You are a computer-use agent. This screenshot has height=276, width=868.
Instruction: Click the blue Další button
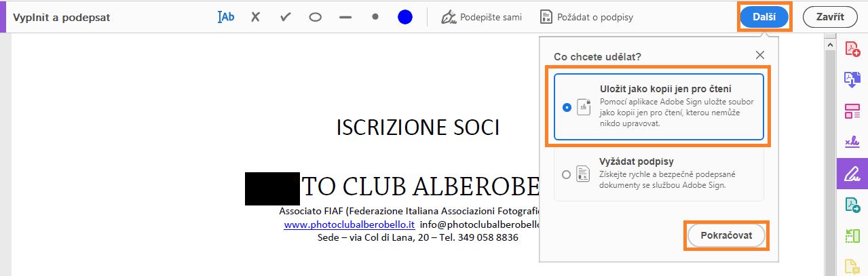pyautogui.click(x=764, y=17)
